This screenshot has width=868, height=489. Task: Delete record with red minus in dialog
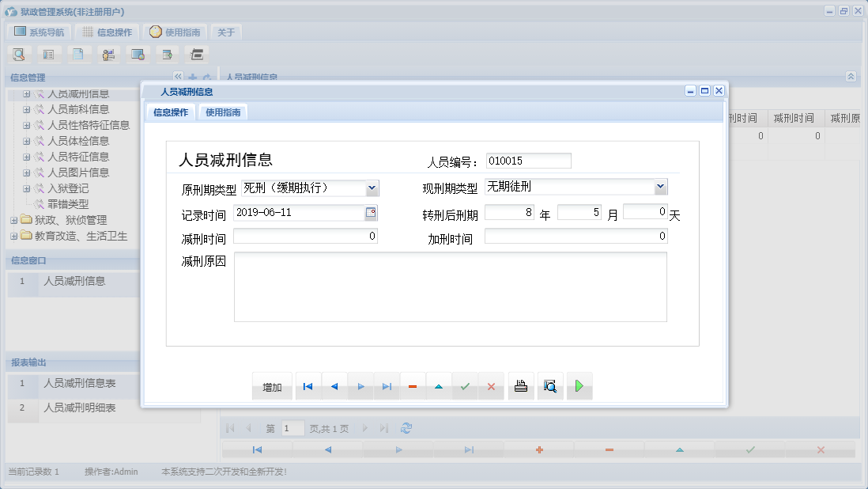coord(413,387)
